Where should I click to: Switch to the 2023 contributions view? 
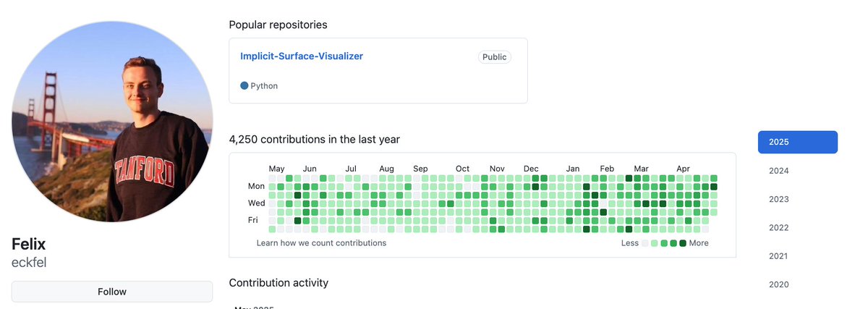(x=779, y=199)
